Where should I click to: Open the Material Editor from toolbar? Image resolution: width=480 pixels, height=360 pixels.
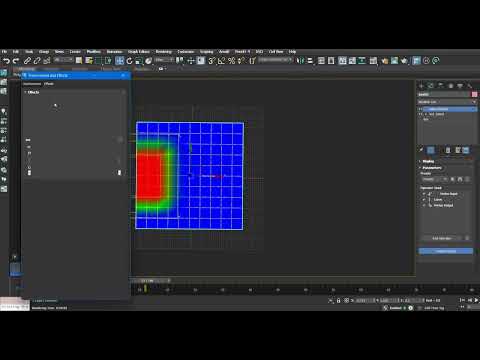(373, 61)
